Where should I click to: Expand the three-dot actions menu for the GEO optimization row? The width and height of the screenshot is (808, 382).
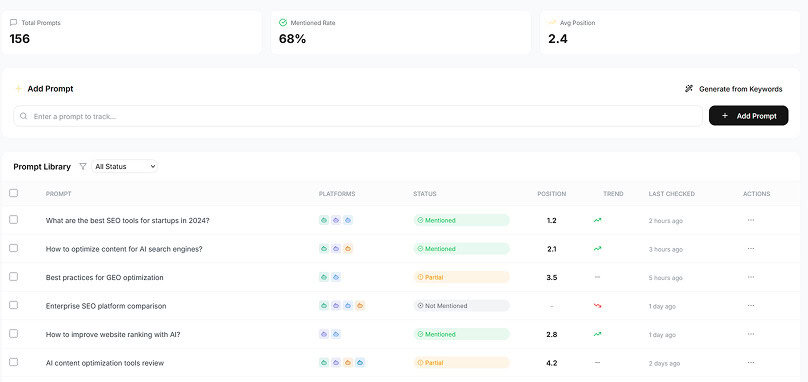pos(751,277)
